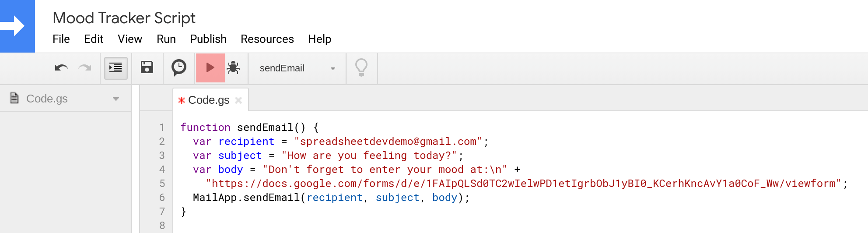The width and height of the screenshot is (868, 233).
Task: Open the Publish menu
Action: coord(208,39)
